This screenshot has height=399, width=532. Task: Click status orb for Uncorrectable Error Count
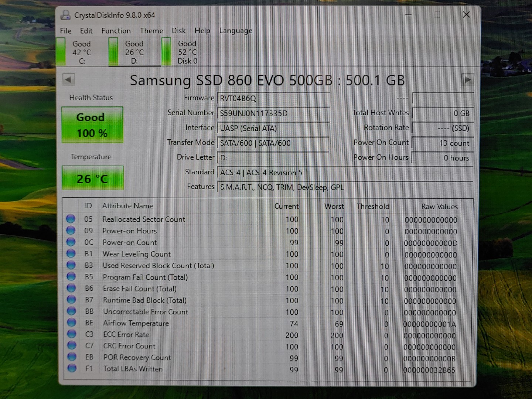pyautogui.click(x=71, y=311)
